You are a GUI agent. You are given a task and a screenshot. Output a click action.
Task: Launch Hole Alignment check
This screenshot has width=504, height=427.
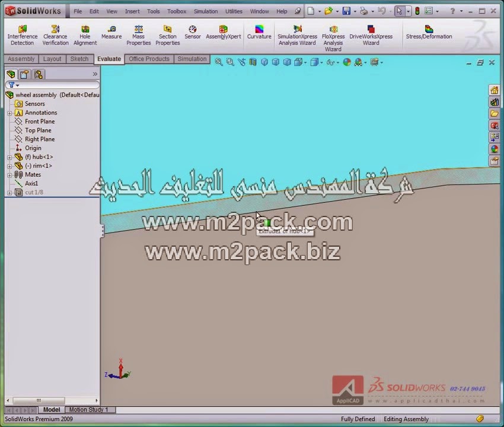pos(85,36)
